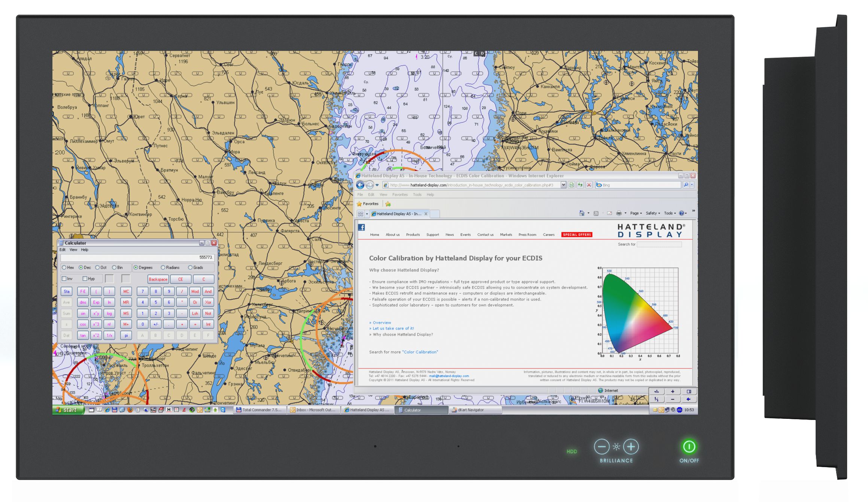The image size is (868, 502).
Task: Expand the Print dropdown arrow
Action: click(x=625, y=213)
